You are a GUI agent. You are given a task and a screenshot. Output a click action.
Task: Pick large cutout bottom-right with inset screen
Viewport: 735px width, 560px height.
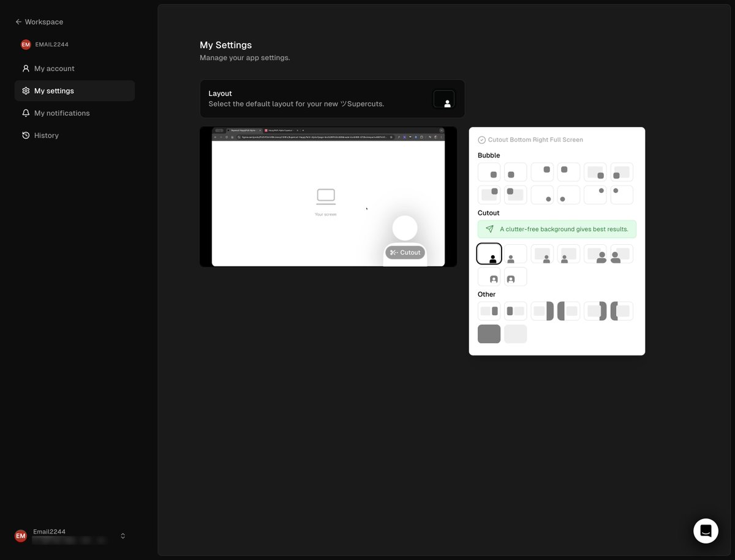pos(595,253)
